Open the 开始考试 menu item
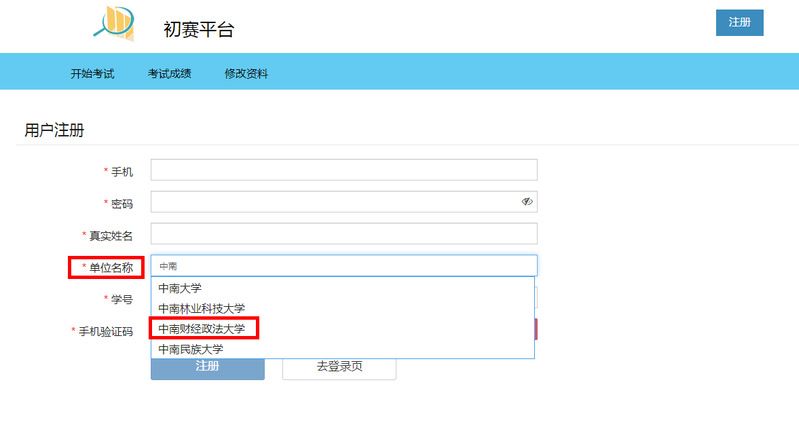Viewport: 799px width, 428px height. [92, 74]
